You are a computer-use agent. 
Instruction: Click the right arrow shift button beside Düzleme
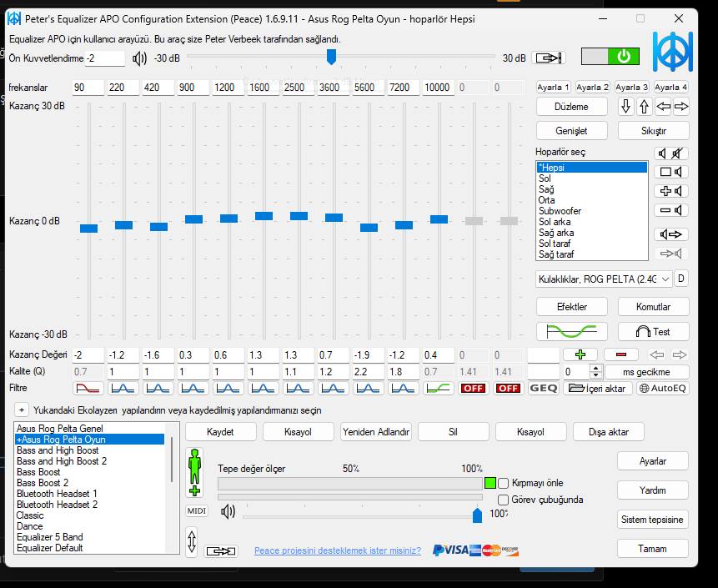coord(681,107)
